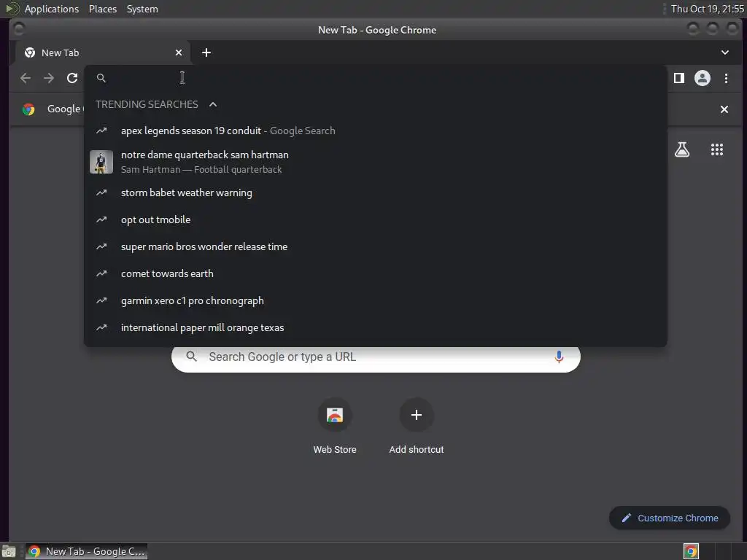The width and height of the screenshot is (747, 560).
Task: Select suggestion notre dame quarterback sam hartman
Action: pos(376,162)
